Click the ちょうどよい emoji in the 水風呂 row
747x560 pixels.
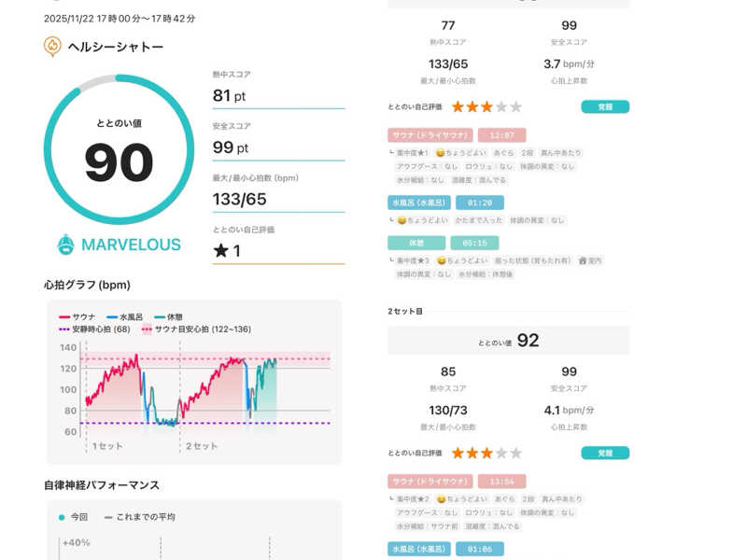click(x=402, y=220)
